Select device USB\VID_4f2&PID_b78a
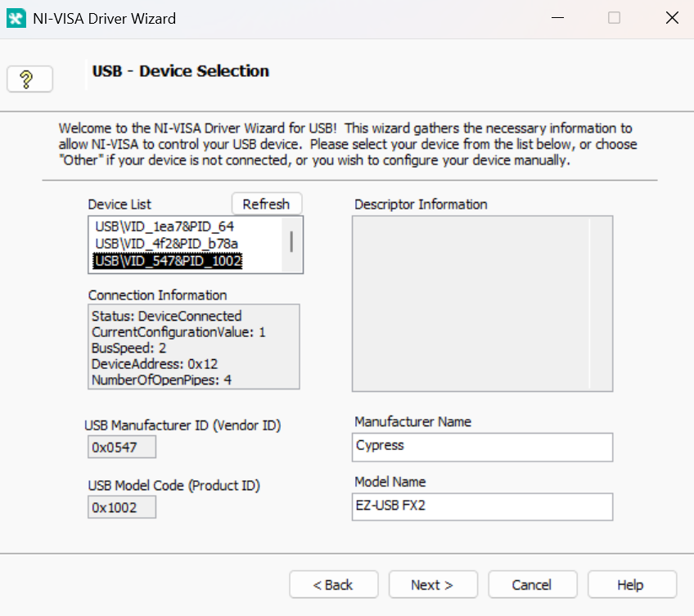 [x=167, y=244]
